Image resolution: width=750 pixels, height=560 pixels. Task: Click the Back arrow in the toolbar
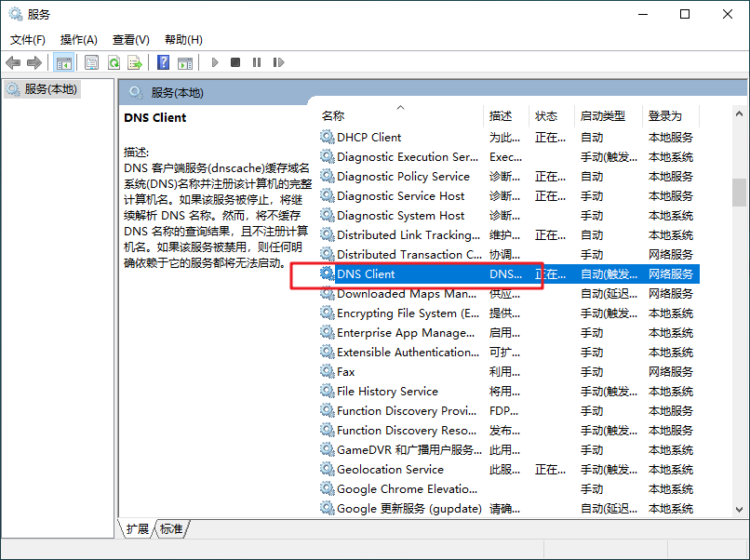pyautogui.click(x=13, y=62)
